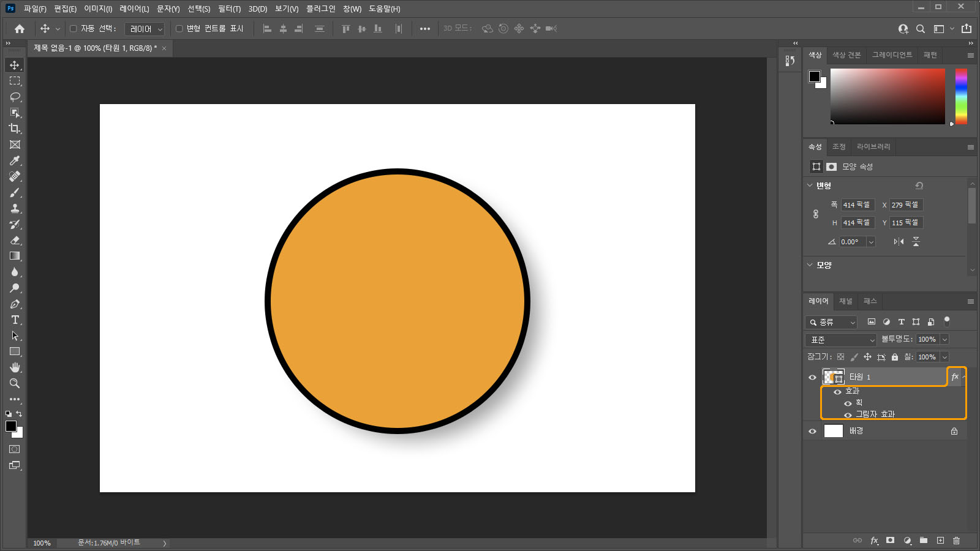This screenshot has width=980, height=551.
Task: Hide the 배경 layer
Action: (812, 431)
